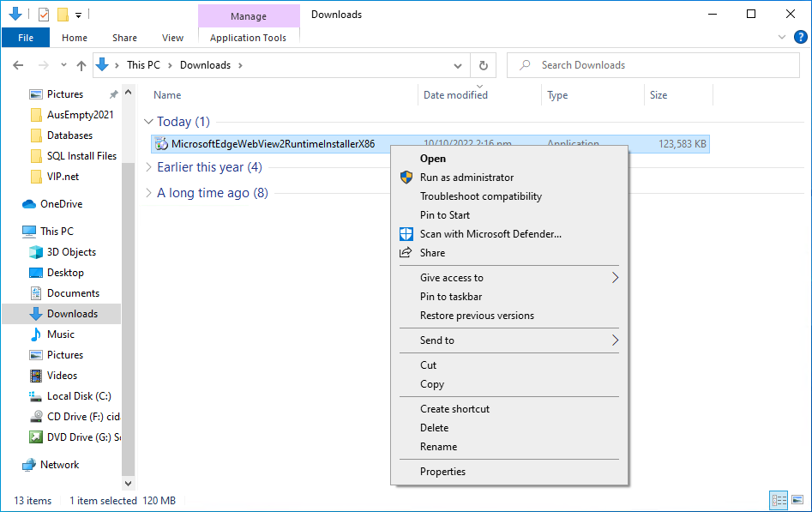The width and height of the screenshot is (812, 512).
Task: Click the Search Downloads box
Action: [653, 65]
